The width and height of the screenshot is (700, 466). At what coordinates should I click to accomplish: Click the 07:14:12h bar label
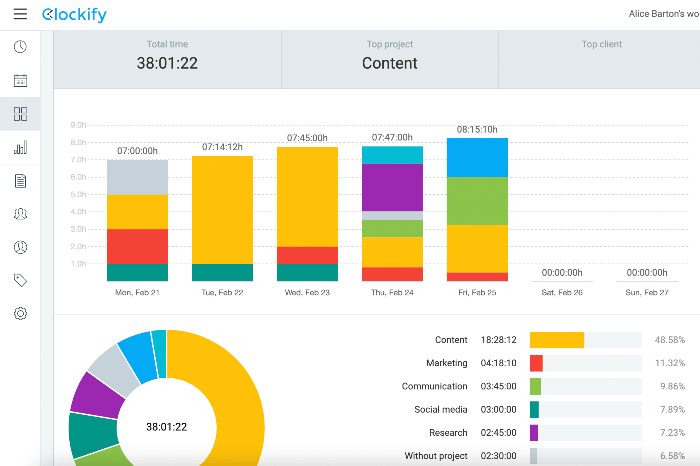coord(222,147)
